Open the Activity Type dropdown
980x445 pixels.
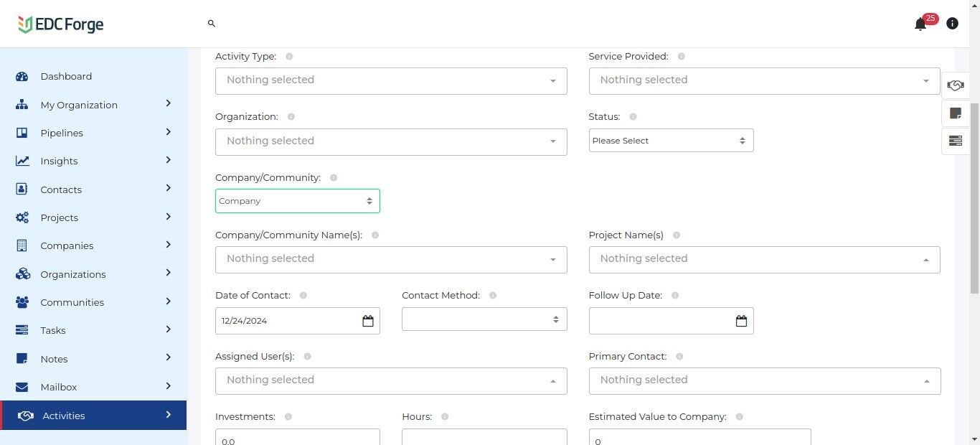point(391,80)
